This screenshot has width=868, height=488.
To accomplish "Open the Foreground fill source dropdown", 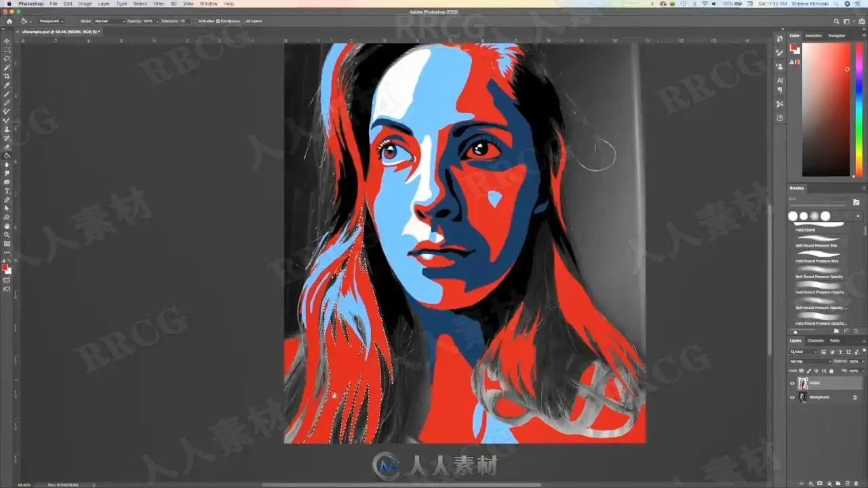I will [52, 21].
